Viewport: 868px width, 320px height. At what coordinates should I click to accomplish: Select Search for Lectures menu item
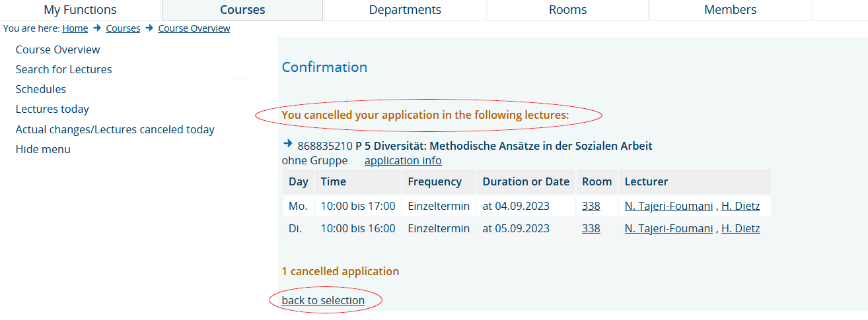click(x=64, y=69)
